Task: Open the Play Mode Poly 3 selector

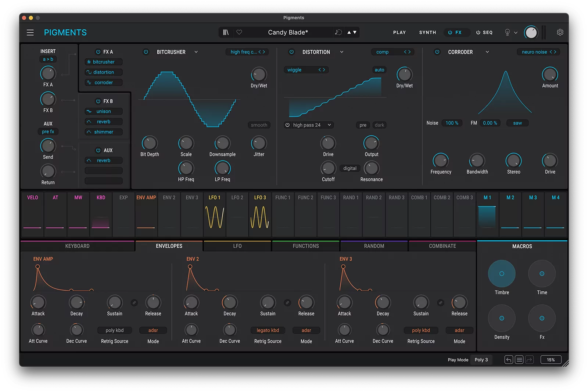Action: pyautogui.click(x=481, y=360)
